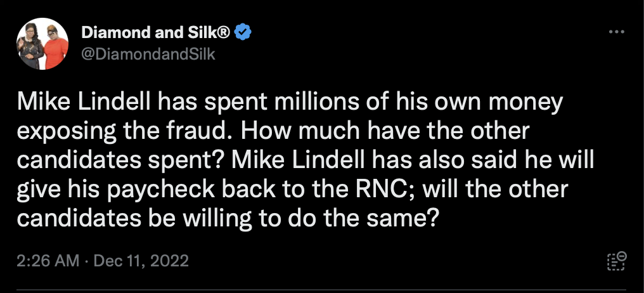Screen dimensions: 644x293
Task: Open the Diamond and Silk display name
Action: click(156, 32)
